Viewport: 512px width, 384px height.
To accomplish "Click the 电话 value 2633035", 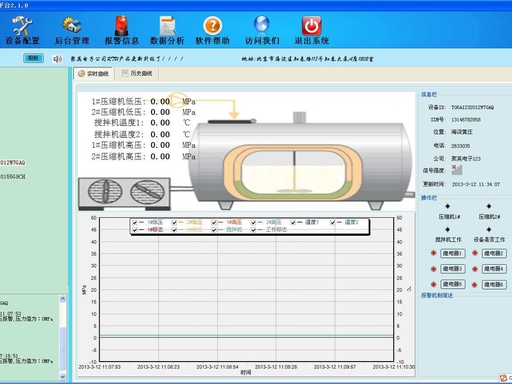I will click(x=460, y=146).
